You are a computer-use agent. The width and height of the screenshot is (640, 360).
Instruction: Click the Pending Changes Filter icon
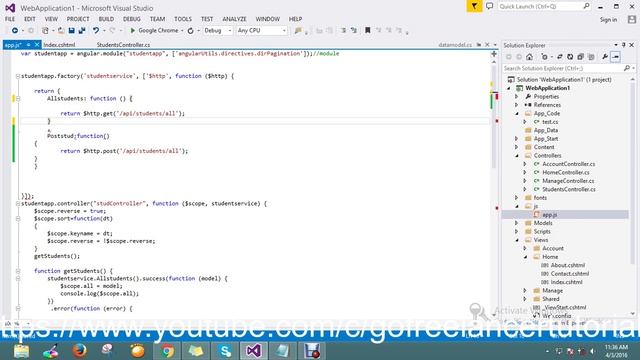[x=544, y=57]
